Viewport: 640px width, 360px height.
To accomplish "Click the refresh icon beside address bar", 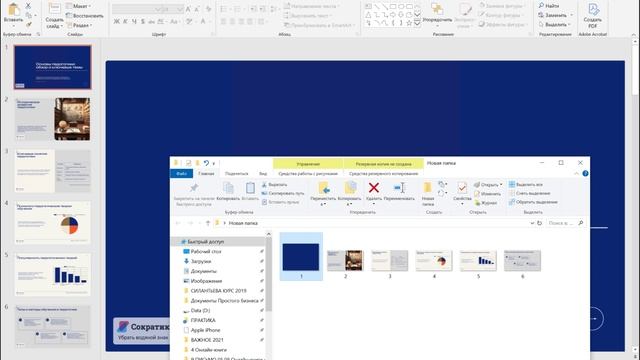I will tap(540, 223).
